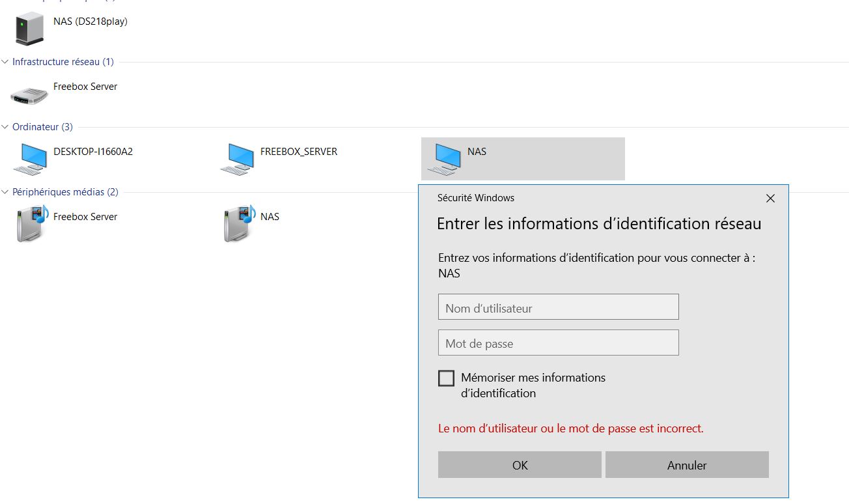Click the Freebox Server router icon

pos(29,94)
